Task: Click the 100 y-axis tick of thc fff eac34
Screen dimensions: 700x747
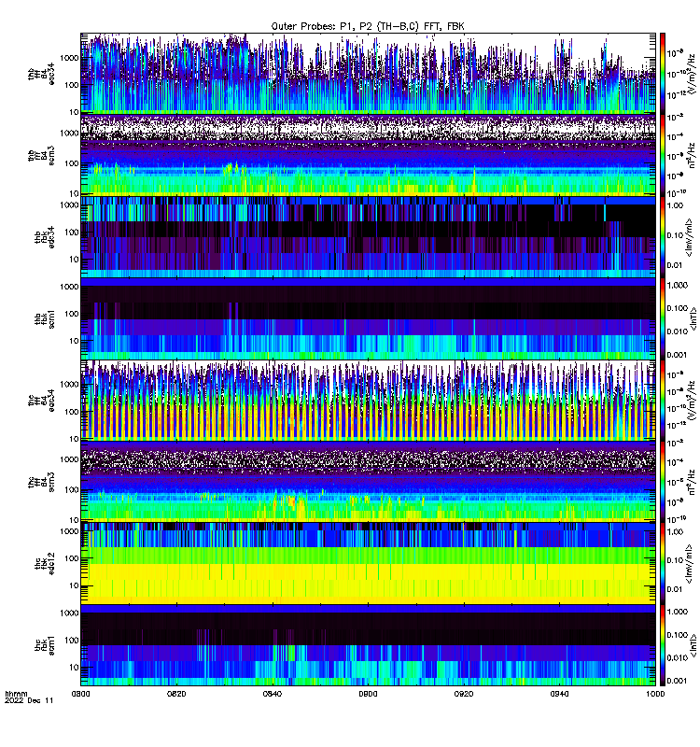Action: pos(72,411)
